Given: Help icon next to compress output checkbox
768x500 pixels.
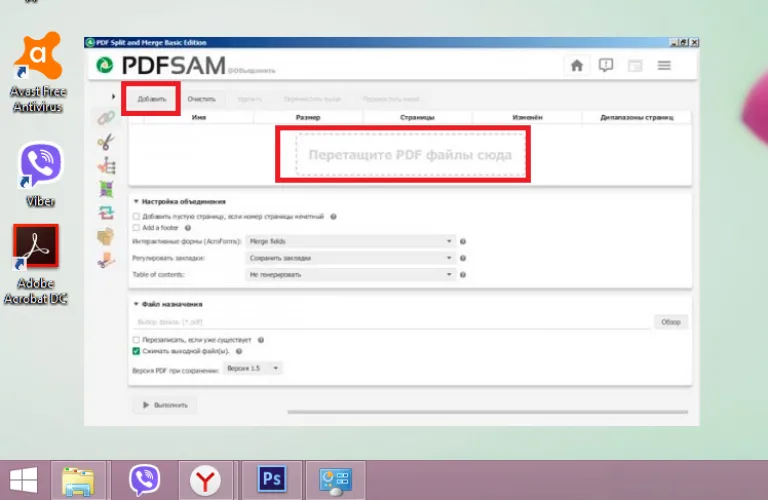Looking at the screenshot, I should click(239, 351).
